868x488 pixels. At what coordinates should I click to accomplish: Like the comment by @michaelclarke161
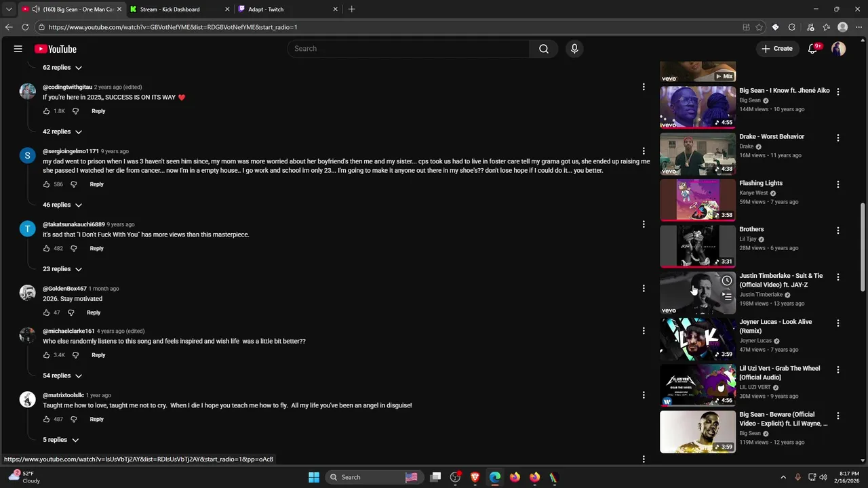click(x=46, y=355)
